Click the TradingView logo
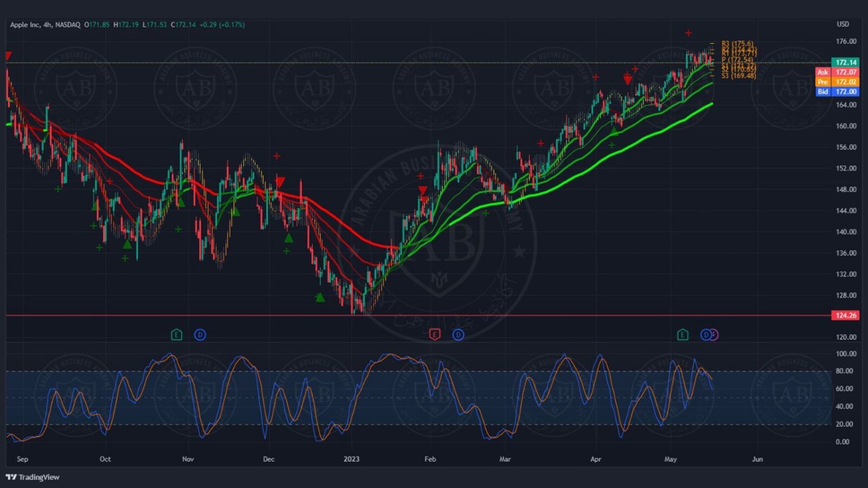868x488 pixels. (x=32, y=477)
